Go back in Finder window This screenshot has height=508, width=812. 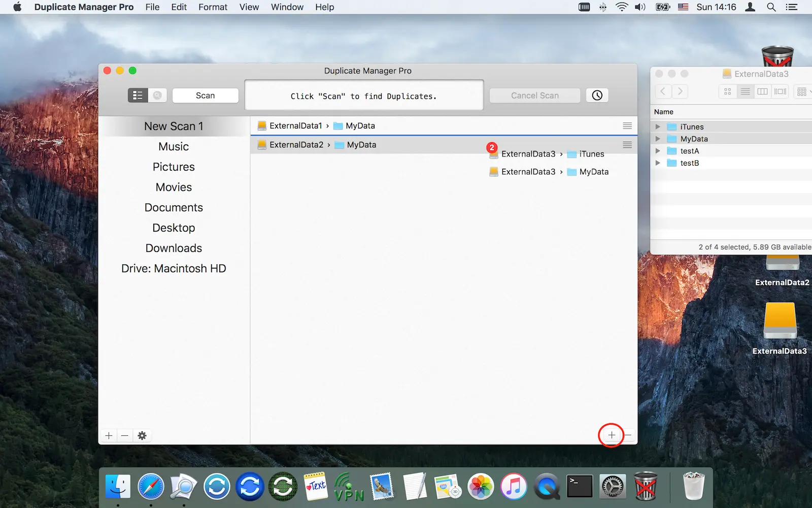coord(663,91)
